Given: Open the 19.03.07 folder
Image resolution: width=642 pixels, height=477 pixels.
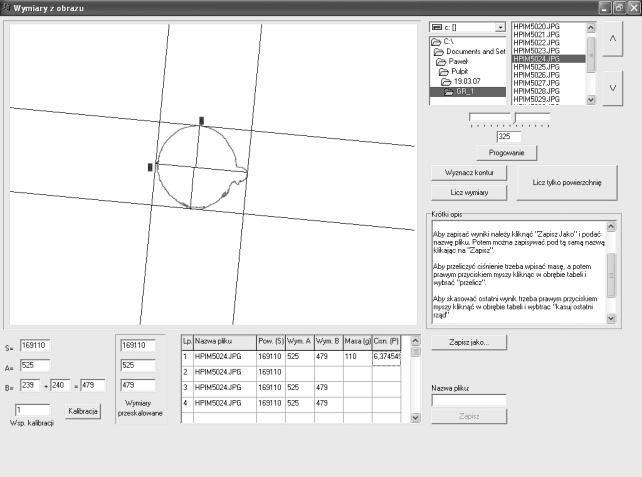Looking at the screenshot, I should pos(461,81).
